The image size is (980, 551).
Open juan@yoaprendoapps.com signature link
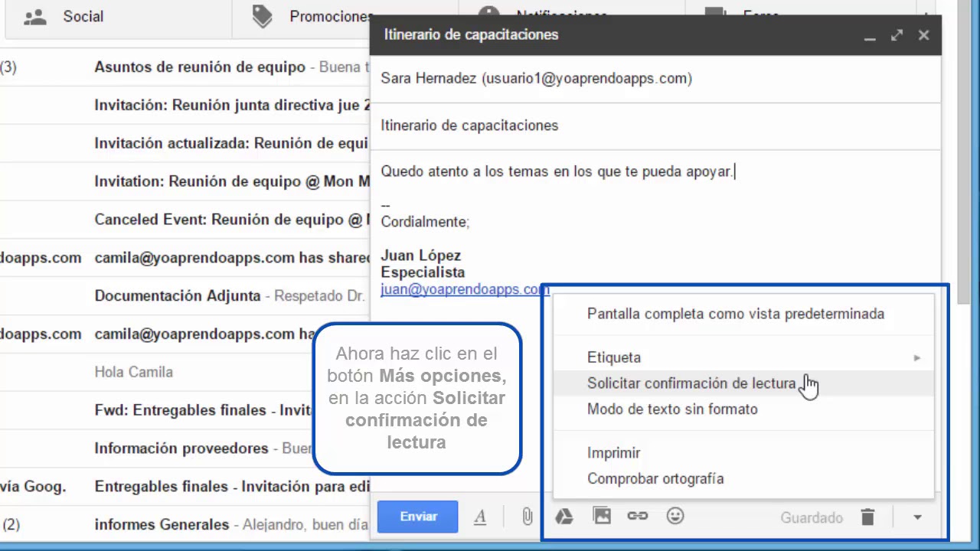point(465,289)
